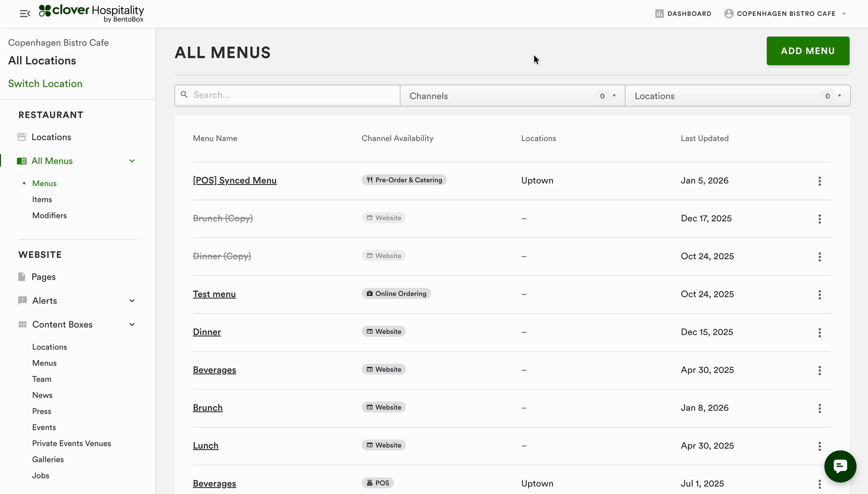Image resolution: width=868 pixels, height=494 pixels.
Task: Click the Pages document icon
Action: coord(22,277)
